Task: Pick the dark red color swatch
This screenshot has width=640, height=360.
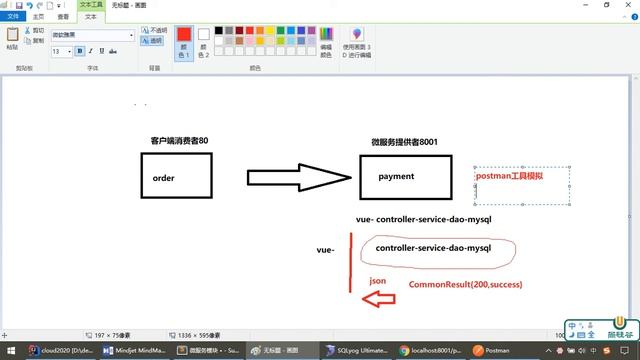Action: pyautogui.click(x=239, y=30)
